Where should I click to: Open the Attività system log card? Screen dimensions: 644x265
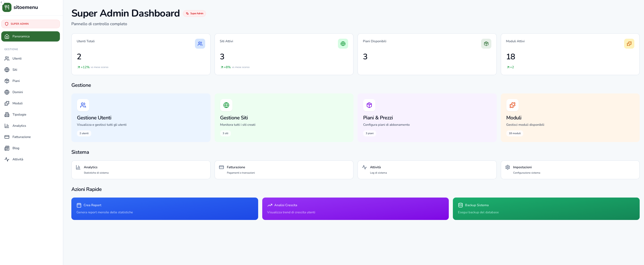(x=427, y=170)
